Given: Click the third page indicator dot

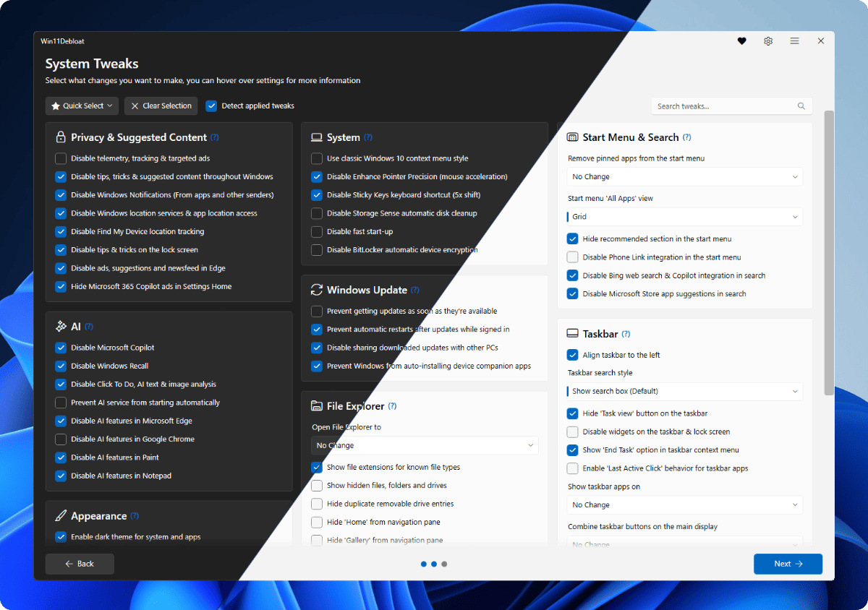Looking at the screenshot, I should [444, 564].
